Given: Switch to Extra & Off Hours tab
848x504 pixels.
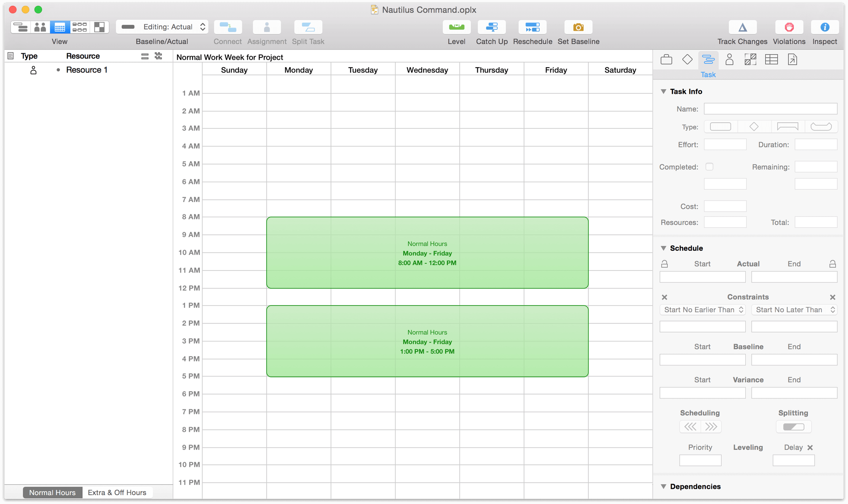Looking at the screenshot, I should point(117,492).
